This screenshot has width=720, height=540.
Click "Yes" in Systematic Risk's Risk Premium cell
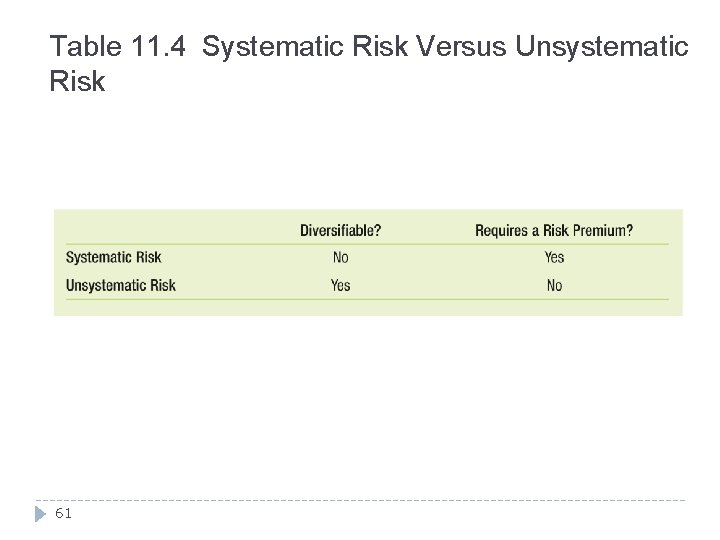pyautogui.click(x=554, y=258)
